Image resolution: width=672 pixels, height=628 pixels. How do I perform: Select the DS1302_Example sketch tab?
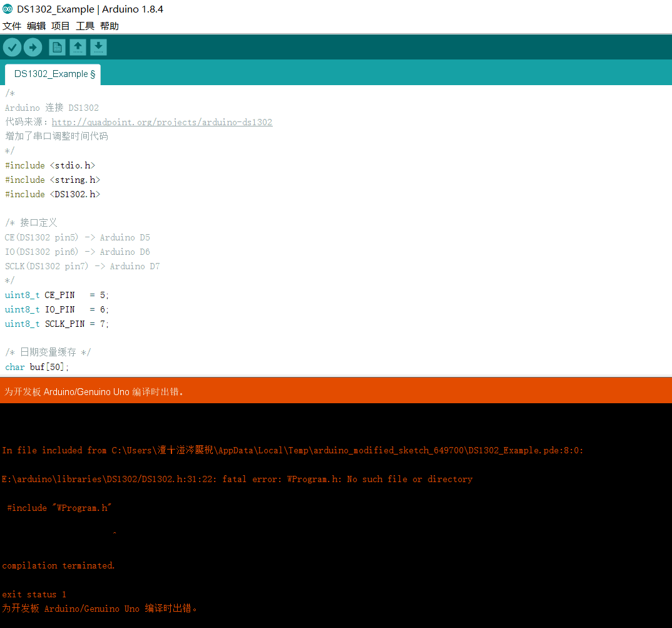pyautogui.click(x=53, y=75)
